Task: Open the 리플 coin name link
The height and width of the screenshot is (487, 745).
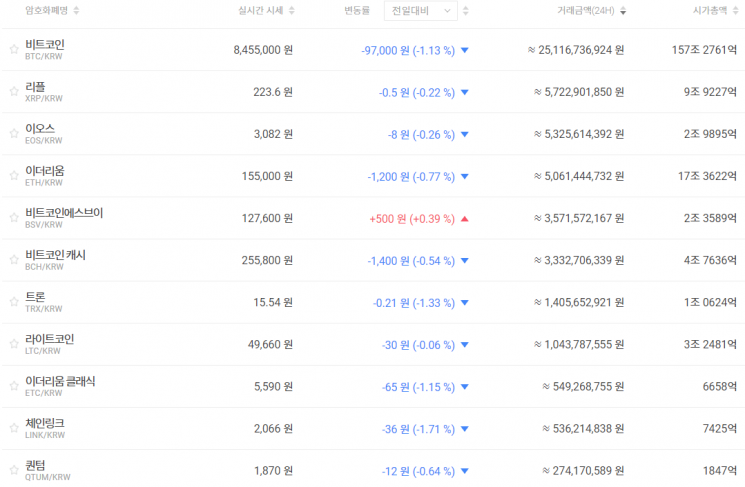Action: coord(35,87)
